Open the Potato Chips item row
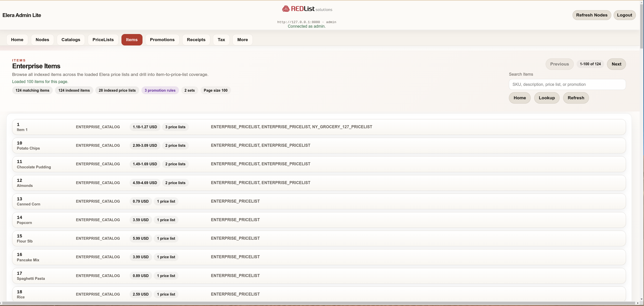The height and width of the screenshot is (306, 644). point(319,146)
